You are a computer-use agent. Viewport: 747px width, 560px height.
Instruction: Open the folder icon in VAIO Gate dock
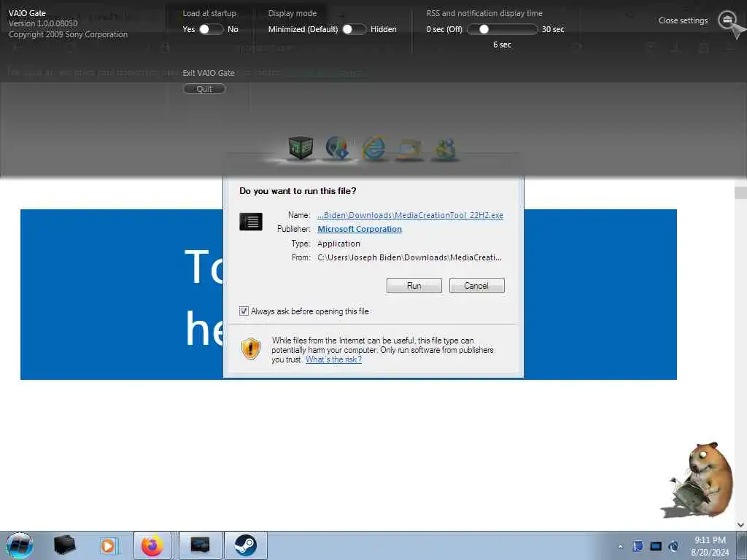410,149
